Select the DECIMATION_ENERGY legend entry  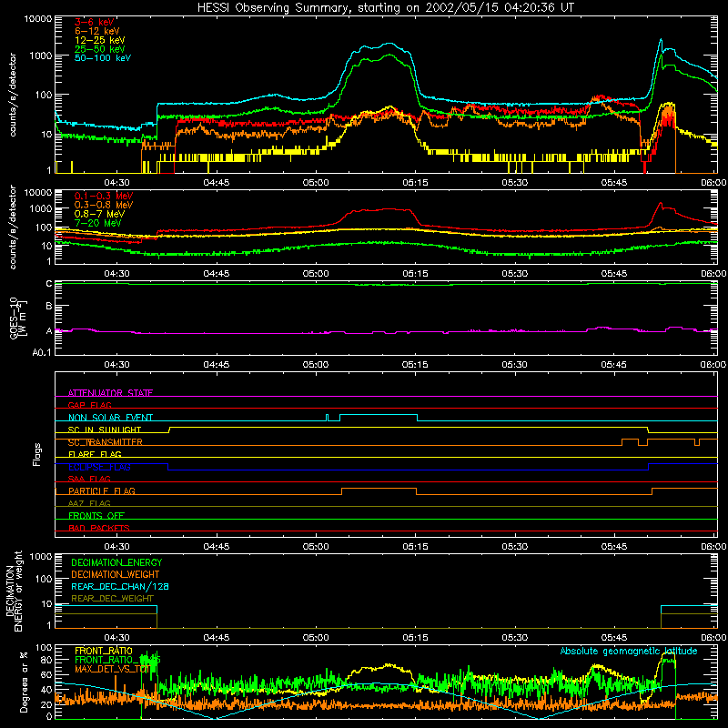coord(116,562)
